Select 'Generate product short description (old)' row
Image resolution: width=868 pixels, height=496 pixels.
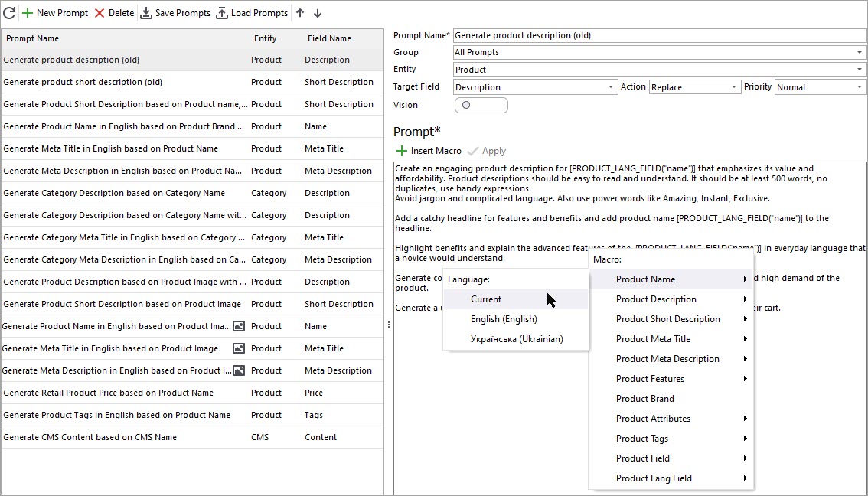click(x=192, y=82)
